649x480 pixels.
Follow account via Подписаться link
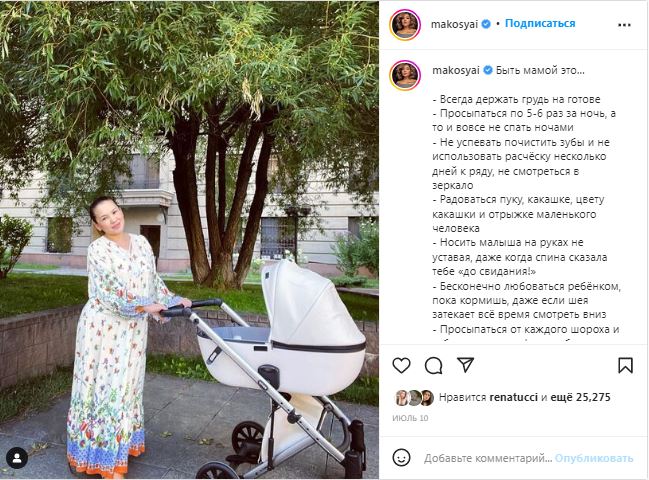[540, 23]
